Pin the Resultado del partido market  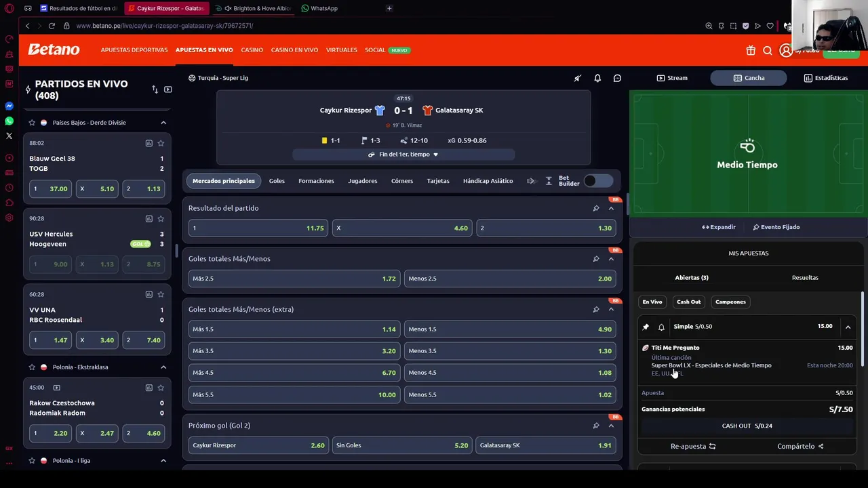596,208
